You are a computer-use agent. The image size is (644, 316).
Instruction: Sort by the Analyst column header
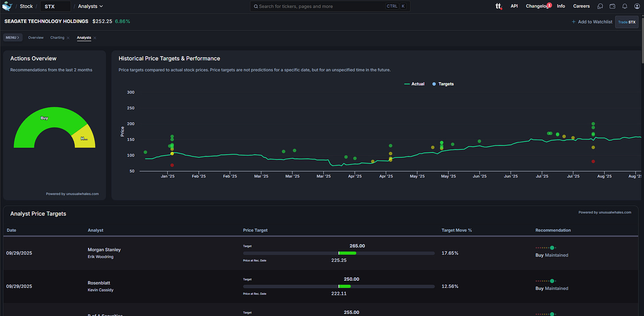96,230
